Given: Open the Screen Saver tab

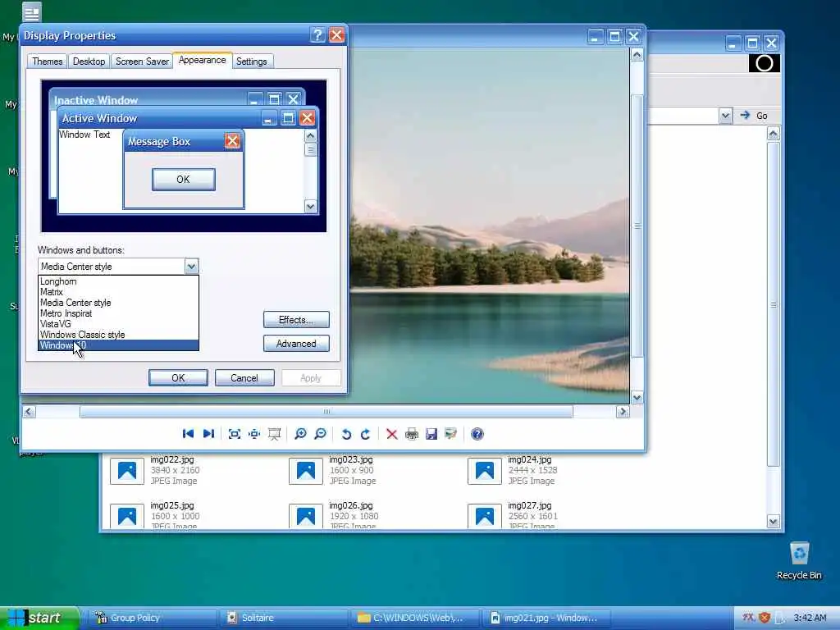Looking at the screenshot, I should pos(142,61).
